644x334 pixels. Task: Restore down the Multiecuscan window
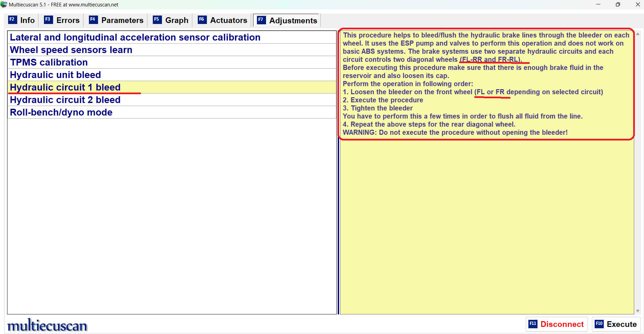click(x=618, y=4)
